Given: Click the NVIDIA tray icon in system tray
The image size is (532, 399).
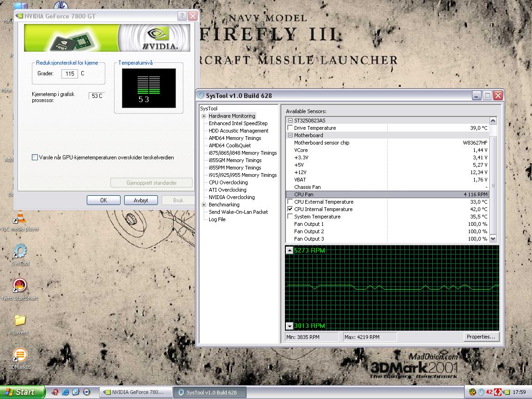Looking at the screenshot, I should [507, 392].
